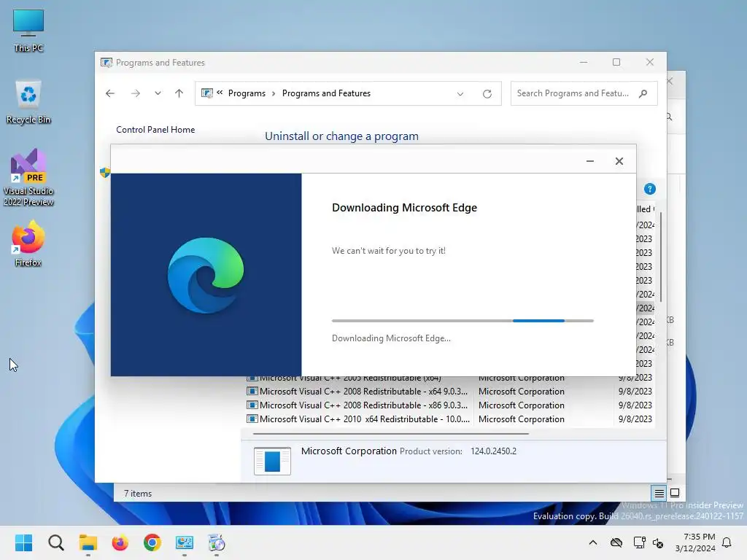Select Visual C++ 2010 x64 Redistributable row
Image resolution: width=747 pixels, height=560 pixels.
[x=449, y=419]
